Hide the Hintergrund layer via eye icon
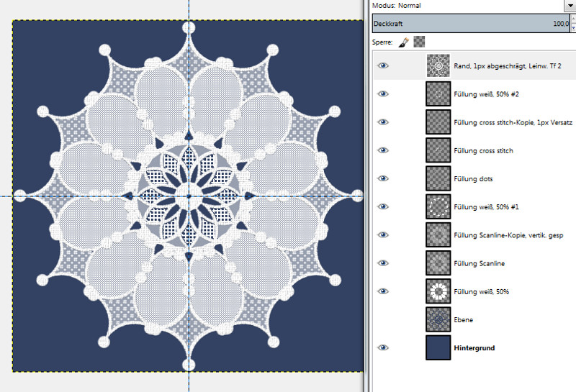576x392 pixels. 383,347
